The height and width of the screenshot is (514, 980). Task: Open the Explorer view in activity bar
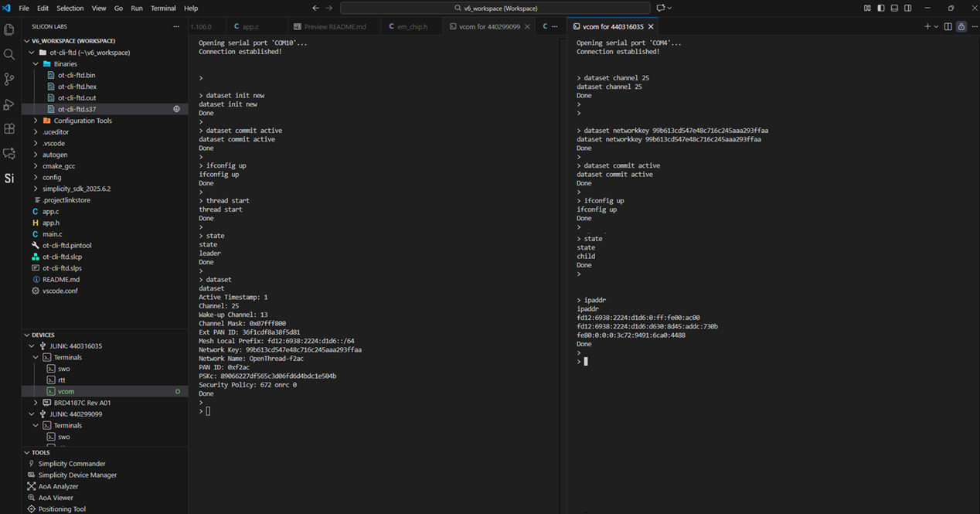pos(9,30)
